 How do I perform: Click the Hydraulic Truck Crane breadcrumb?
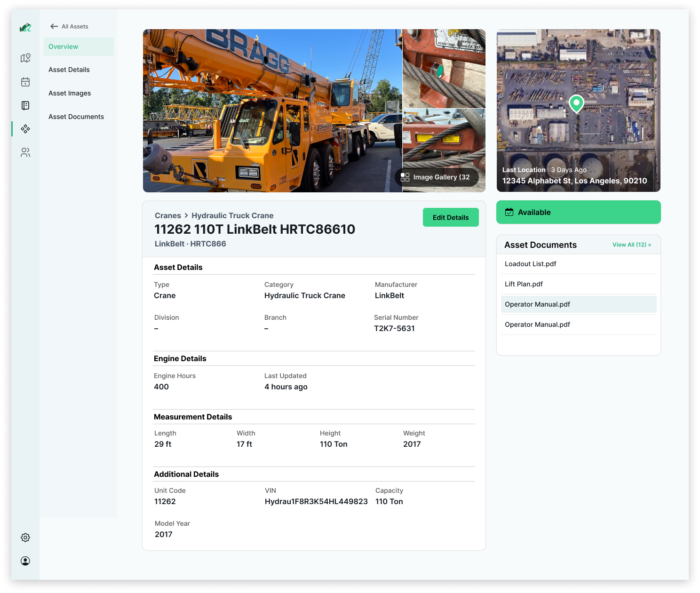(232, 215)
